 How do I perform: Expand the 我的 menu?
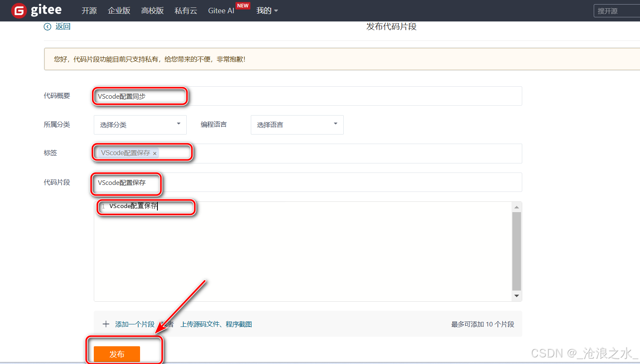pyautogui.click(x=264, y=11)
